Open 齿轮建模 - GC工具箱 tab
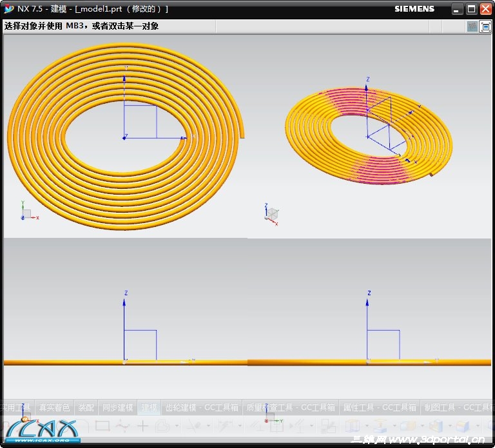 coord(202,407)
